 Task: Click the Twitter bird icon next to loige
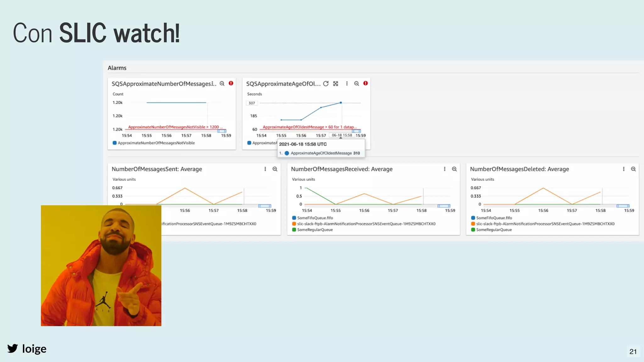click(13, 348)
